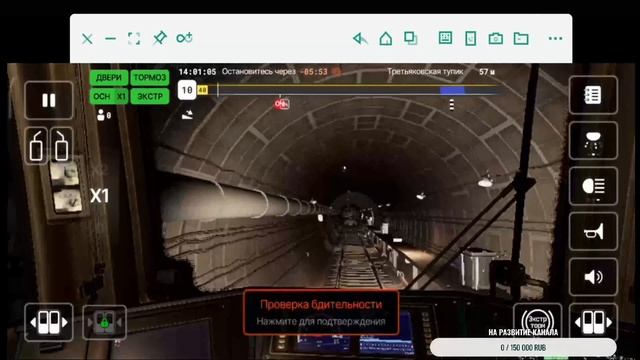640x360 pixels.
Task: Click the phone rotation toolbar icon
Action: click(471, 38)
